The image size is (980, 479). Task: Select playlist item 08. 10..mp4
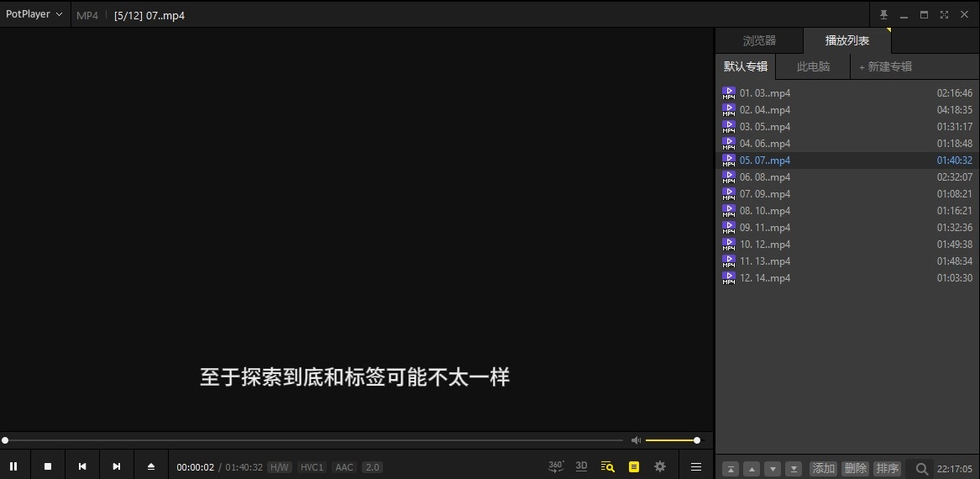pos(846,212)
